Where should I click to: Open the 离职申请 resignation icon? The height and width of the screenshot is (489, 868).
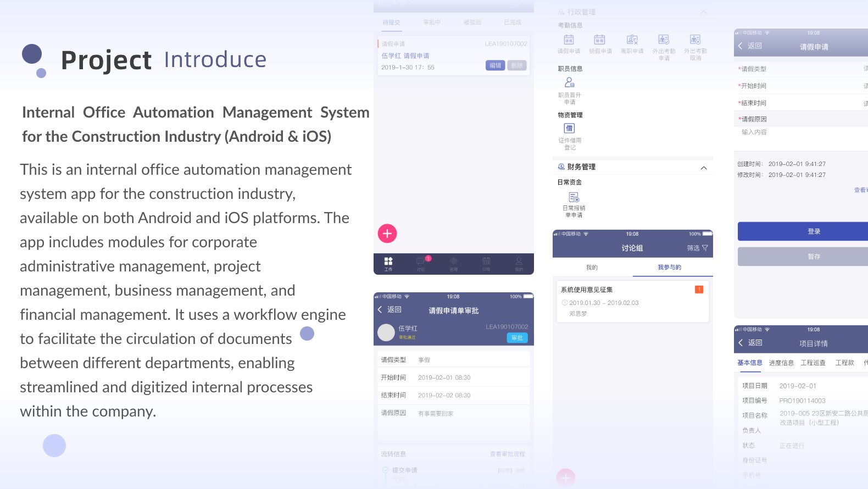pyautogui.click(x=632, y=40)
